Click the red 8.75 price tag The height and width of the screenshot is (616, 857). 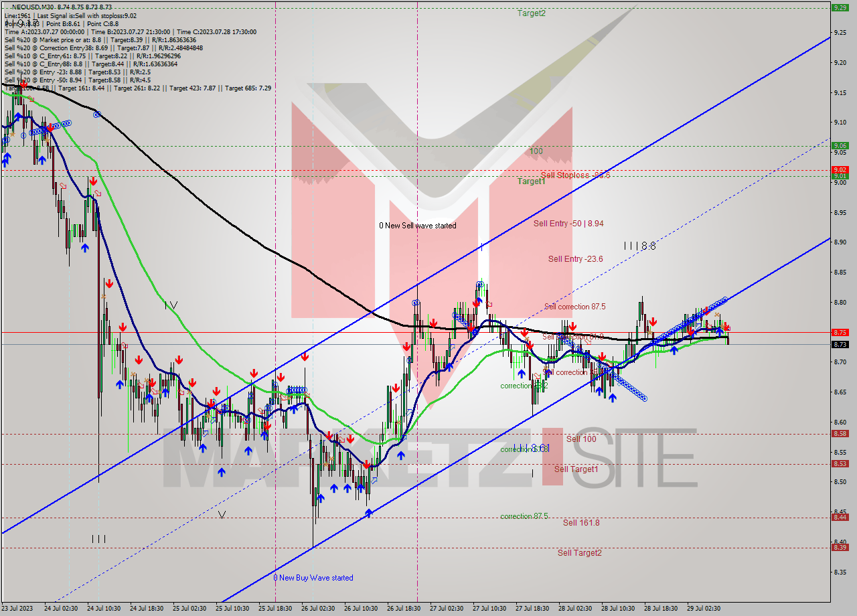tap(840, 332)
